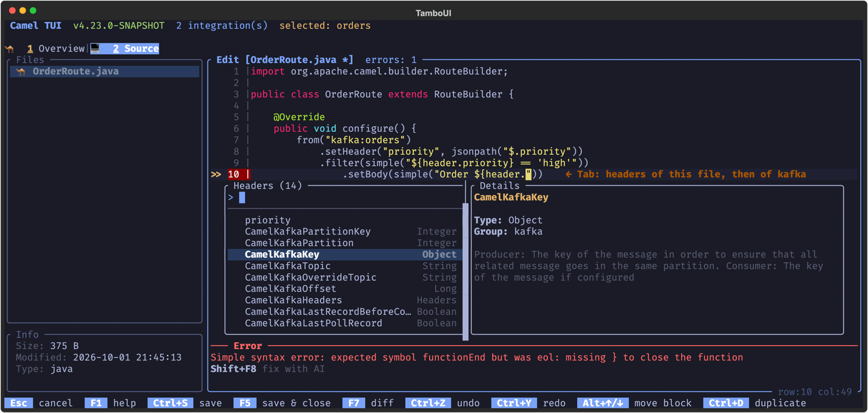868x413 pixels.
Task: Place cursor at highlighted caret on line 10
Action: point(528,175)
